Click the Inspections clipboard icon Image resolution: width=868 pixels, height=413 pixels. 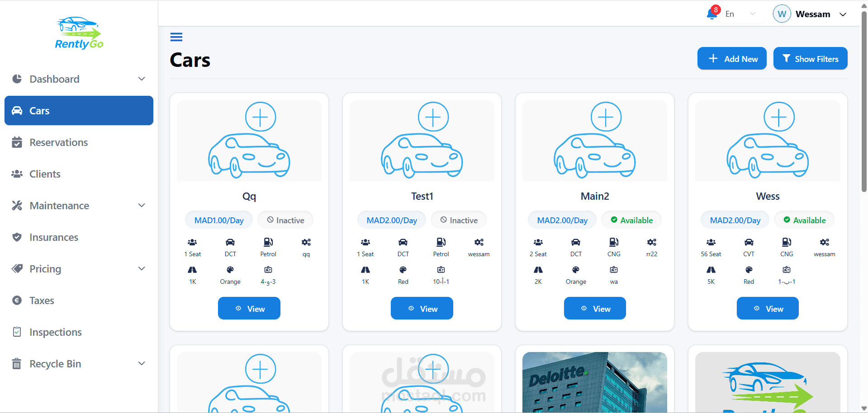(x=17, y=332)
